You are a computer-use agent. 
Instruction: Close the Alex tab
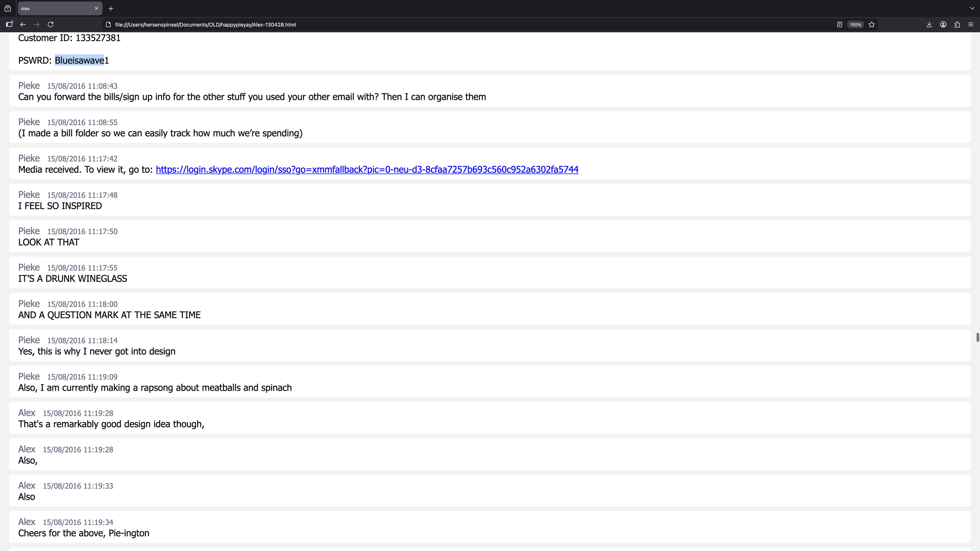pyautogui.click(x=96, y=9)
